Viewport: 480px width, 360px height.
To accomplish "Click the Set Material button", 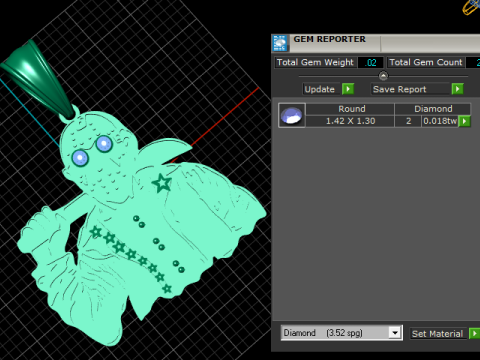I will tap(437, 334).
